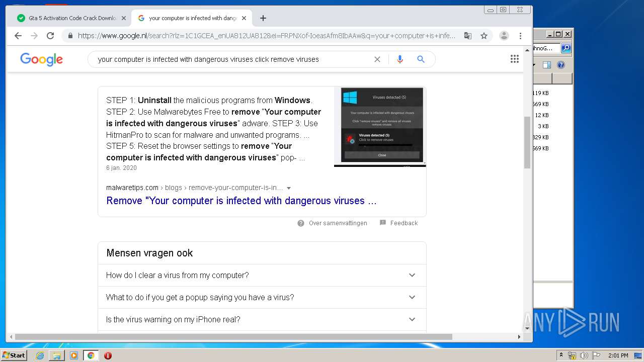Open the Chrome profile avatar
Screen dimensions: 644x362
click(x=504, y=36)
